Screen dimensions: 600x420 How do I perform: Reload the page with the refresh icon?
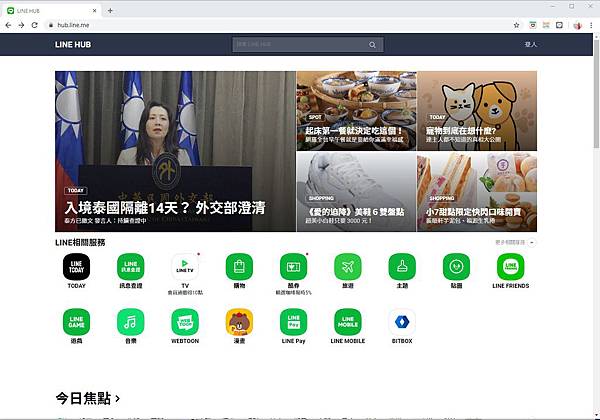(x=34, y=25)
